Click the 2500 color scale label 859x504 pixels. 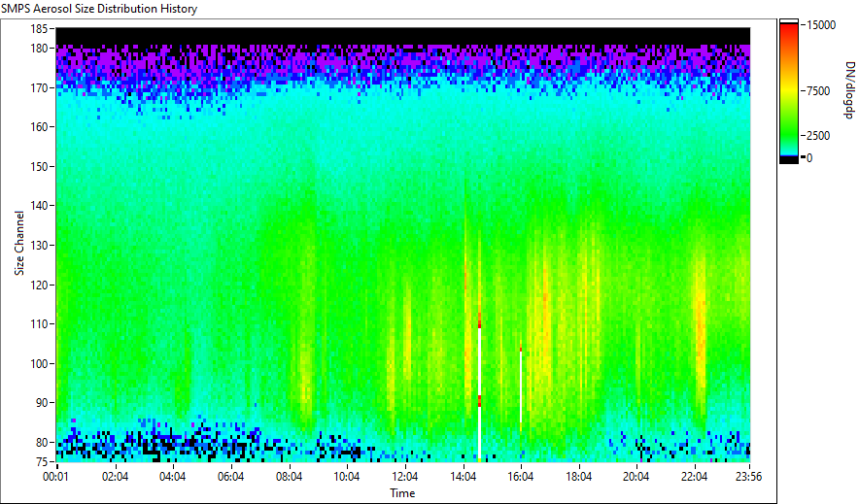(818, 136)
